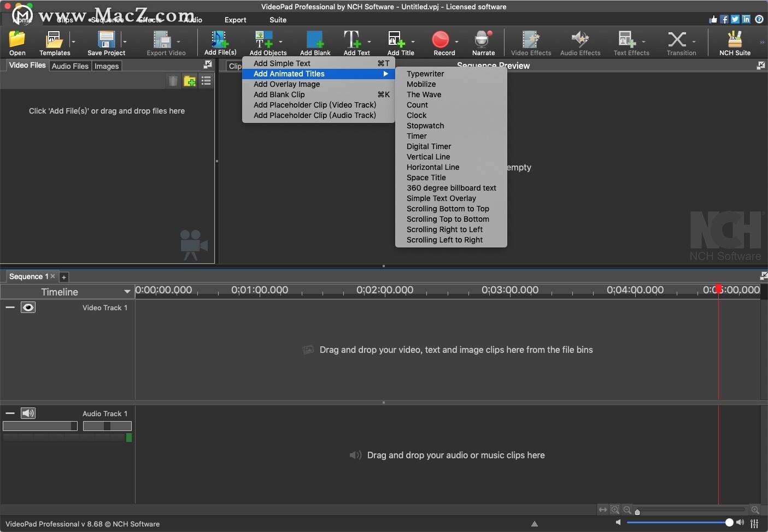The width and height of the screenshot is (768, 532).
Task: Toggle Video Track 1 visibility eye
Action: 28,308
